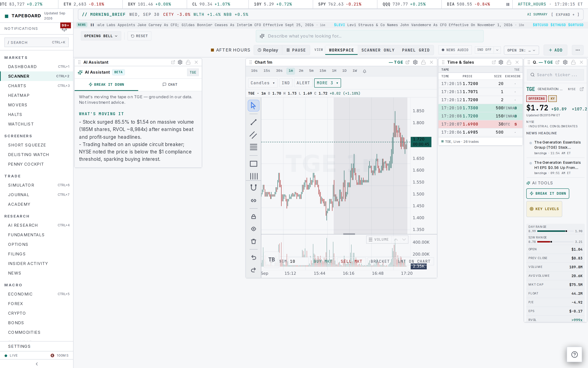Select the trend line drawing tool
The image size is (588, 368).
[x=253, y=122]
